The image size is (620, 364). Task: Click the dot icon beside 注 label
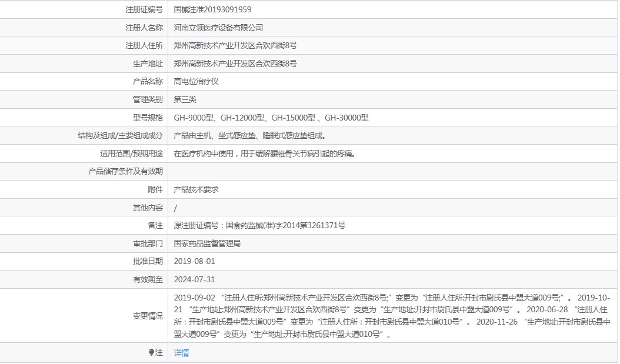151,352
